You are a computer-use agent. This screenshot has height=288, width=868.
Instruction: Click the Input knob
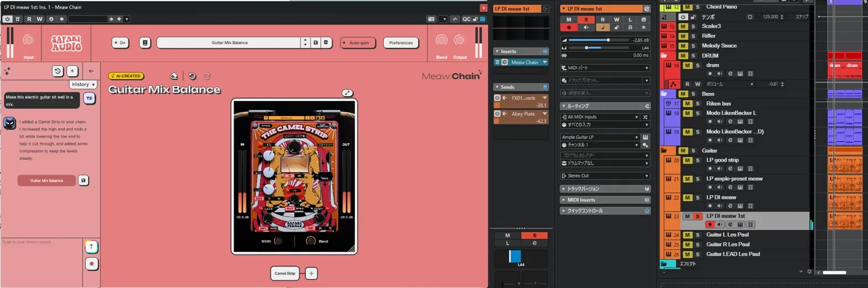(29, 41)
